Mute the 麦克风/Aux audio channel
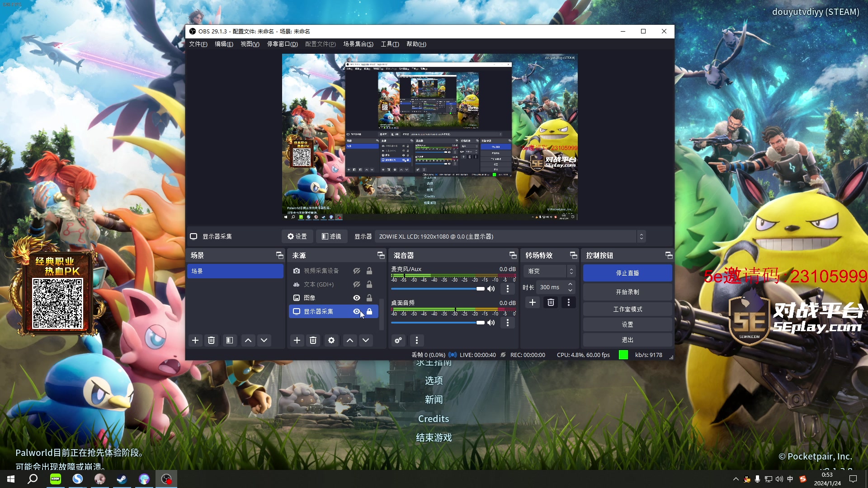The image size is (868, 488). pyautogui.click(x=491, y=289)
